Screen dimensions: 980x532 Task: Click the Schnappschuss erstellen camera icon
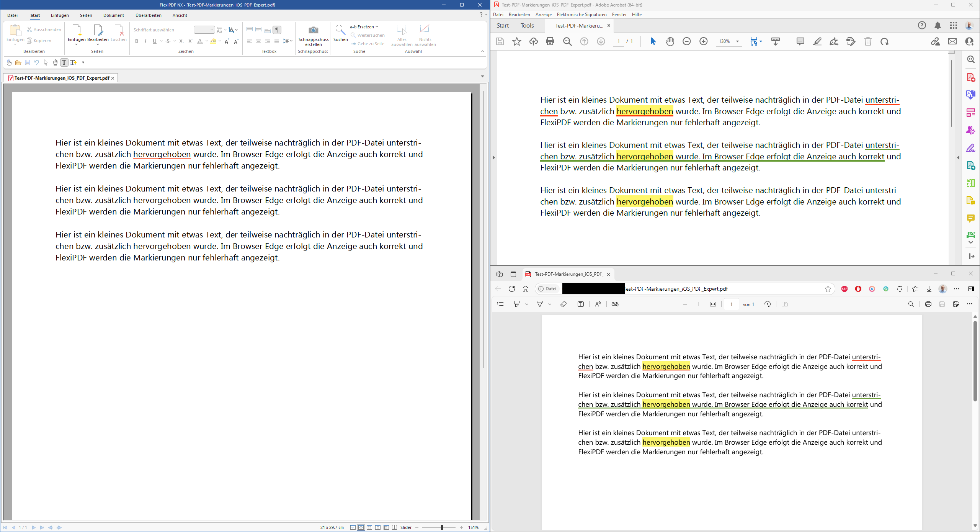pos(313,30)
